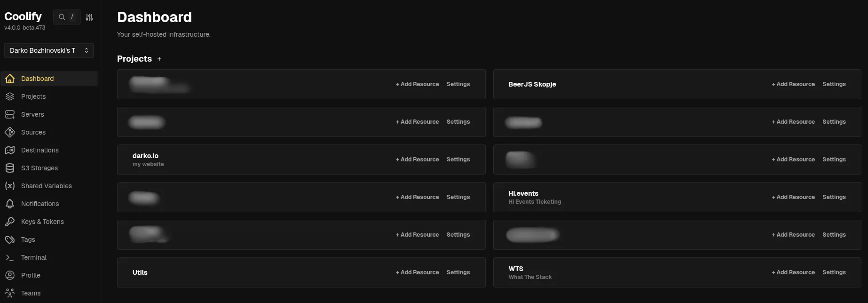
Task: Select the Shared Variables {x} icon
Action: coord(10,185)
